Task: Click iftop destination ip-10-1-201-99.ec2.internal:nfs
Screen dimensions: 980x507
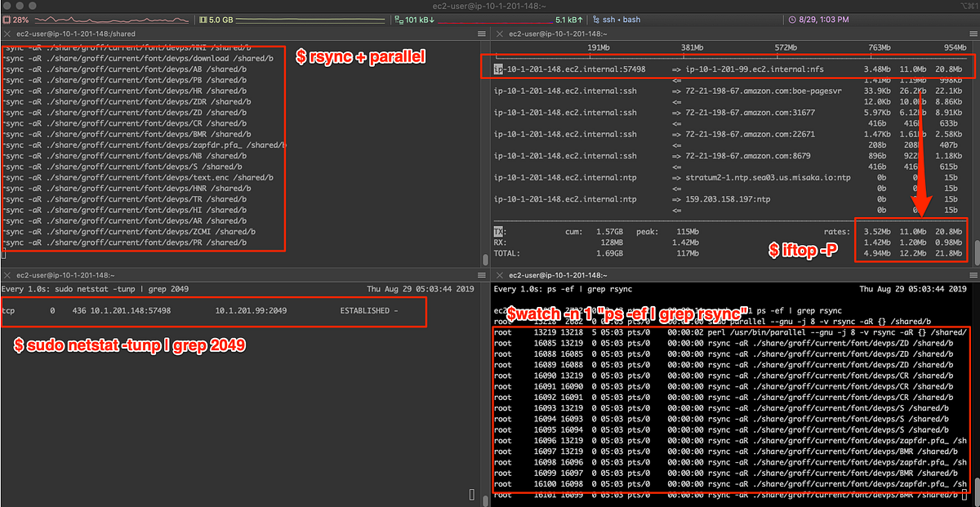Action: coord(753,69)
